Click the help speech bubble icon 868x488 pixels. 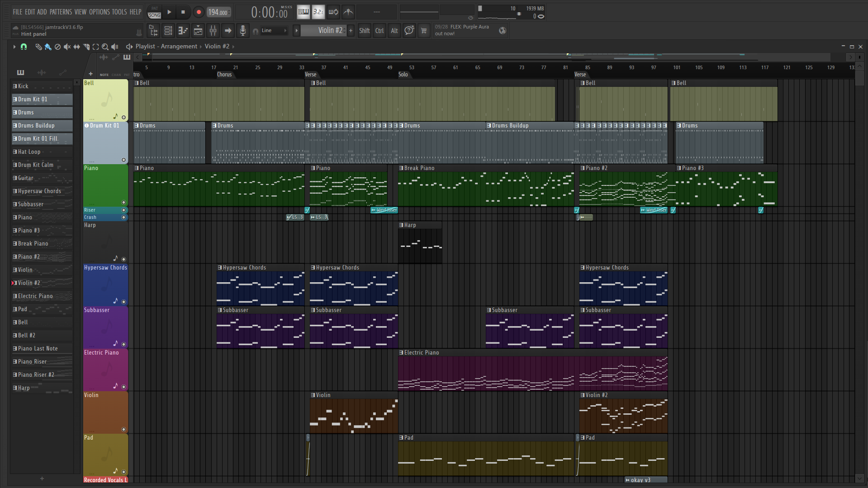tap(409, 30)
